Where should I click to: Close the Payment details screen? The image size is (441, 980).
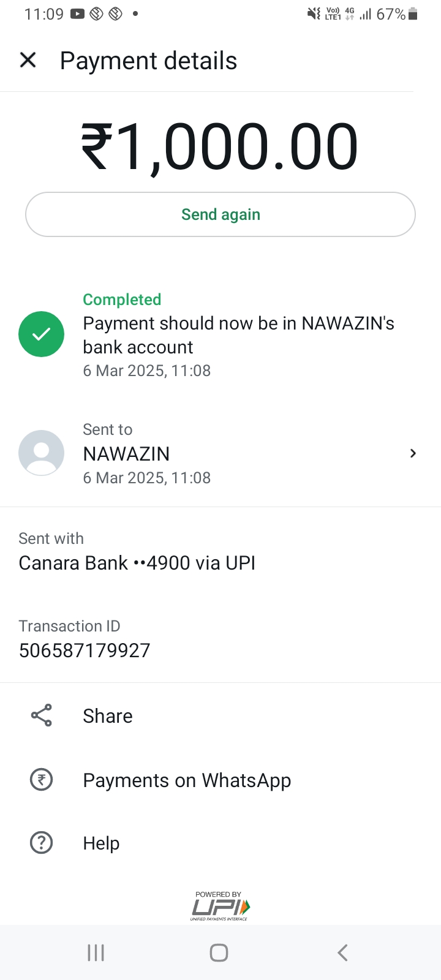click(28, 60)
